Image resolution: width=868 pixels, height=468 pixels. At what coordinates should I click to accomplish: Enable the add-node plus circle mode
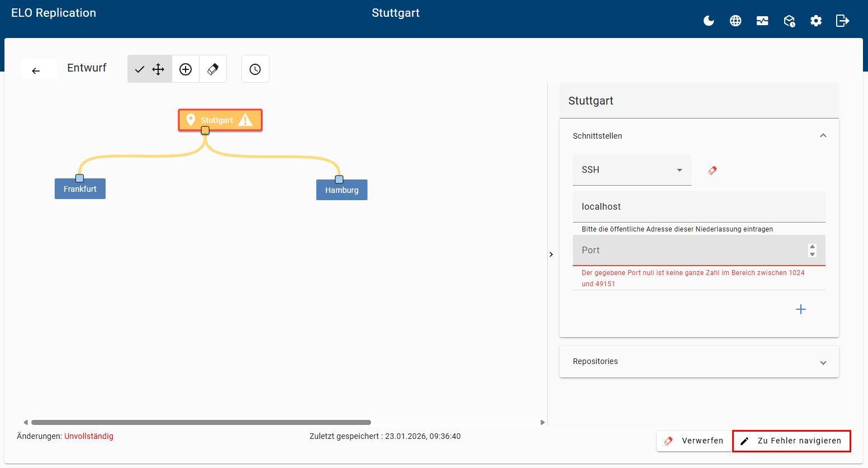coord(186,69)
